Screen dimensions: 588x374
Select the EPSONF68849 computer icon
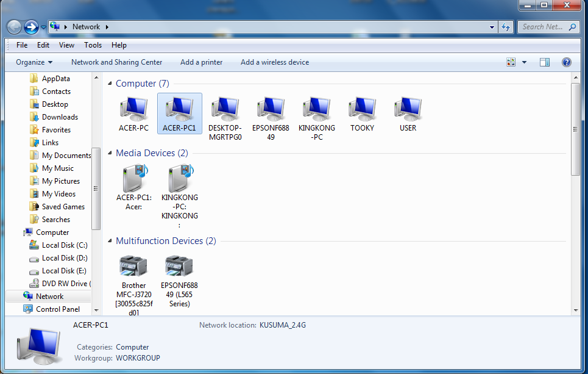pos(271,118)
